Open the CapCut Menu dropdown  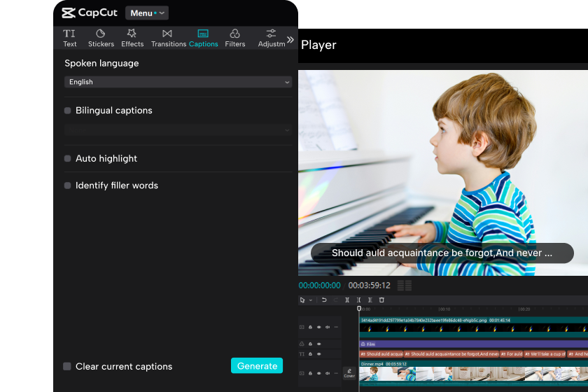click(147, 13)
